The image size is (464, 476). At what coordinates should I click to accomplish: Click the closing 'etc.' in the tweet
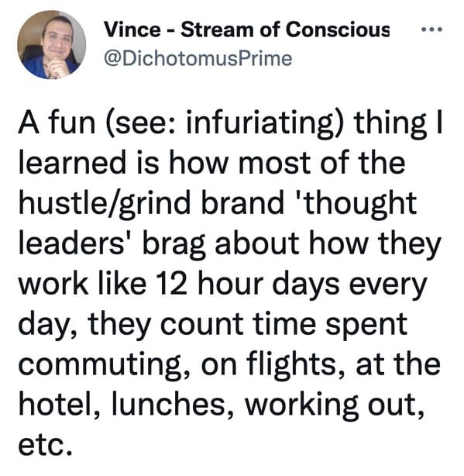45,445
